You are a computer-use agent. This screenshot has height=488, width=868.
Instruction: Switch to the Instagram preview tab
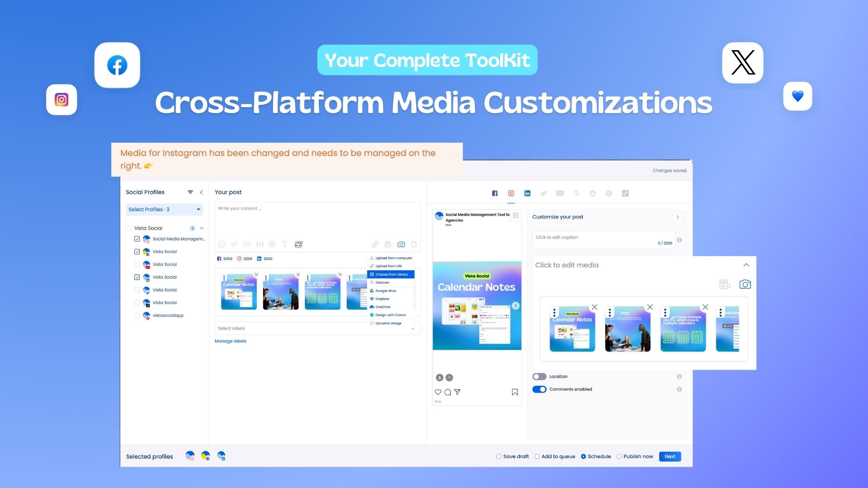pos(511,193)
